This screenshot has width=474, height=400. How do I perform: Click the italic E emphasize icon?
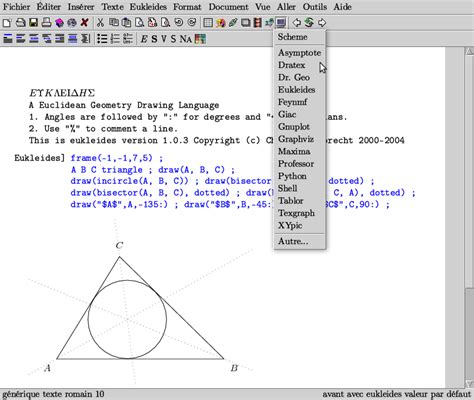click(144, 39)
